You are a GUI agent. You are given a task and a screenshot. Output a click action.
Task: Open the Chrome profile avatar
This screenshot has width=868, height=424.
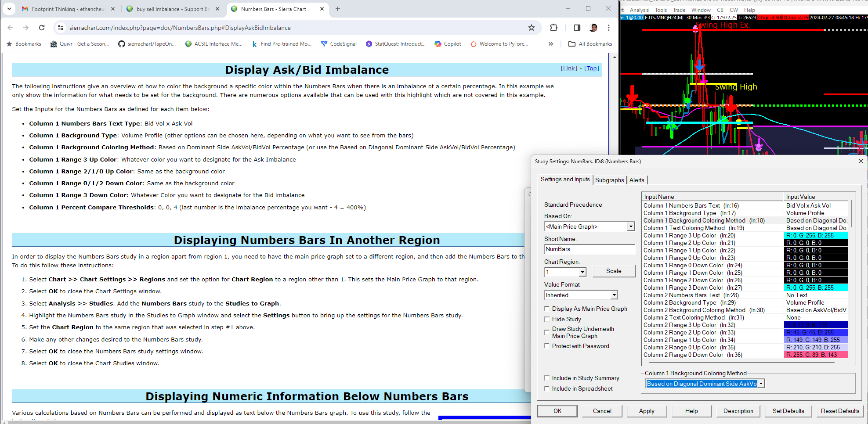593,28
